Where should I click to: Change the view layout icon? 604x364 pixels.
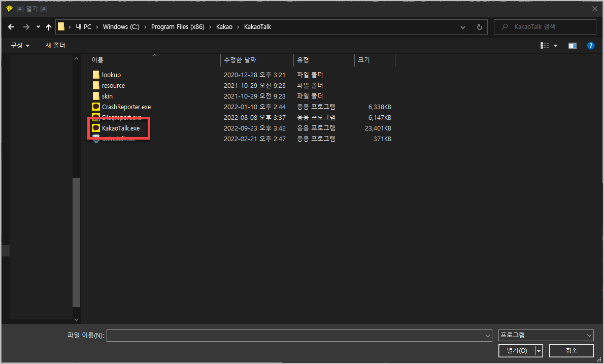click(545, 46)
